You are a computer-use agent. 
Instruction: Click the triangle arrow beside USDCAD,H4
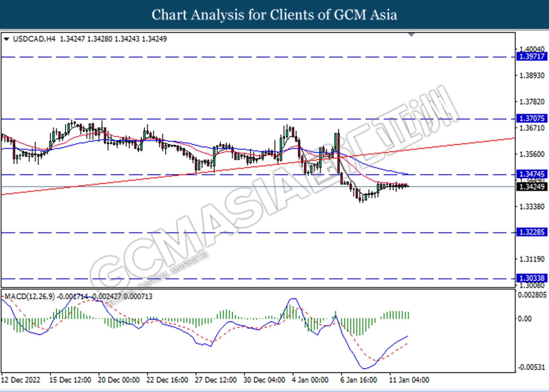tap(6, 39)
